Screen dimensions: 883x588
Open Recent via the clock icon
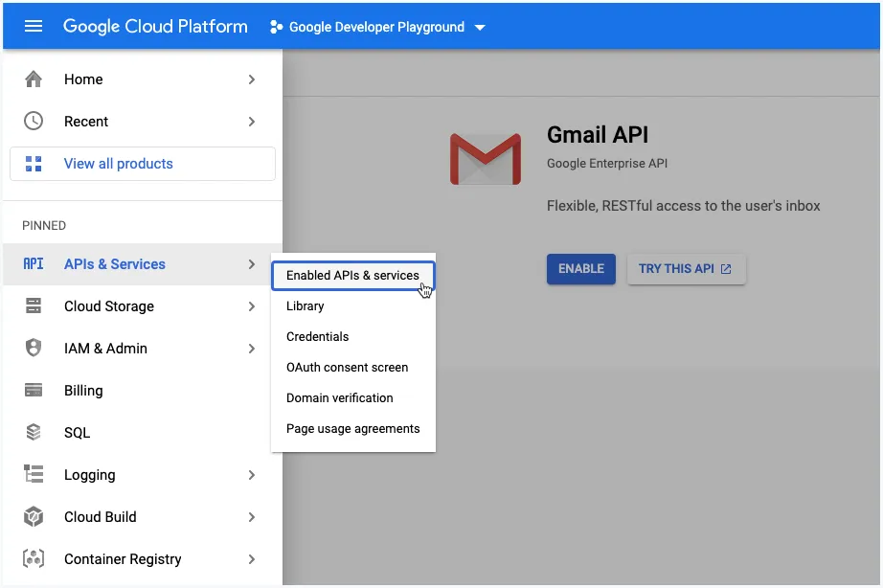34,122
